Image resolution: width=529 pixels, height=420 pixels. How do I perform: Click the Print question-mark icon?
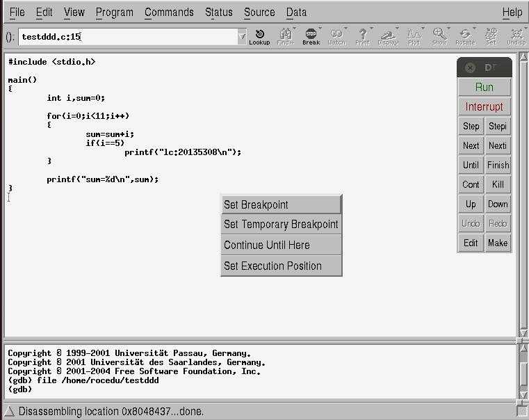(x=362, y=37)
